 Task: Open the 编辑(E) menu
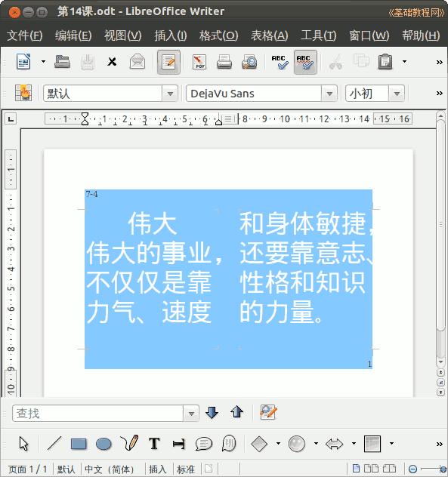pos(73,35)
